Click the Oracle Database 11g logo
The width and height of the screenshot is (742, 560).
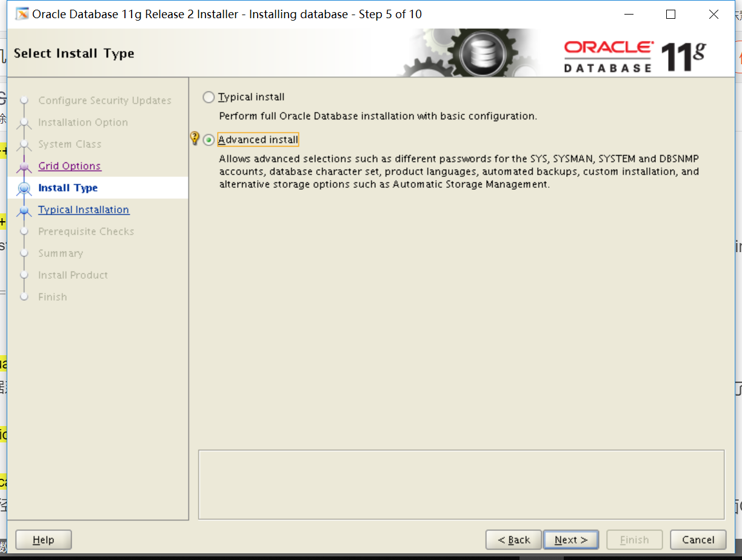pyautogui.click(x=635, y=56)
